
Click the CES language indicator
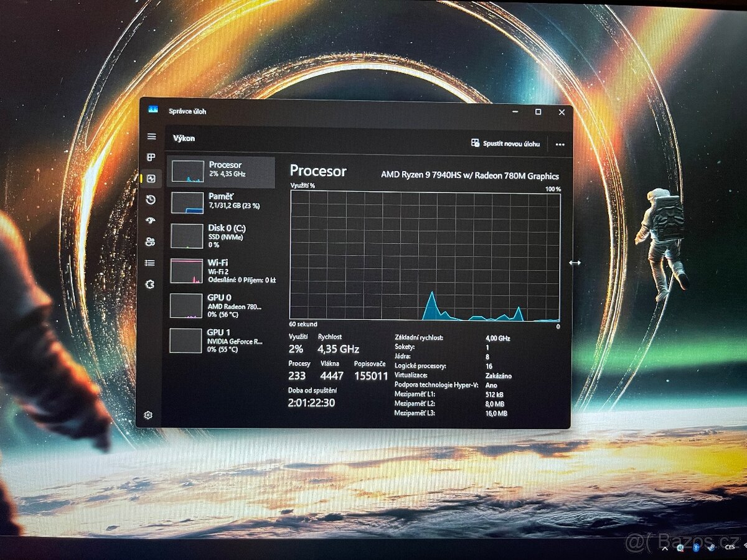point(730,548)
